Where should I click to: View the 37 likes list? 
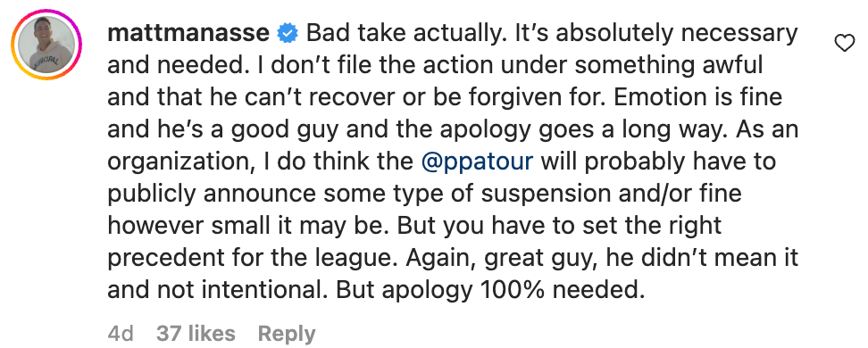pos(196,334)
